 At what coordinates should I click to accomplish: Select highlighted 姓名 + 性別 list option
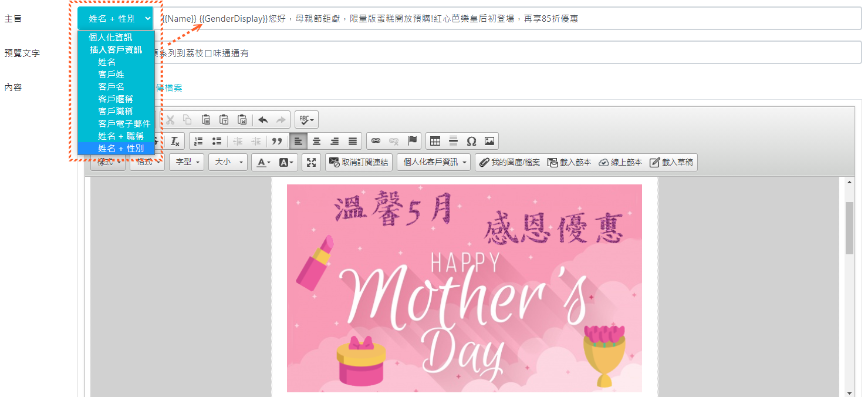point(116,148)
